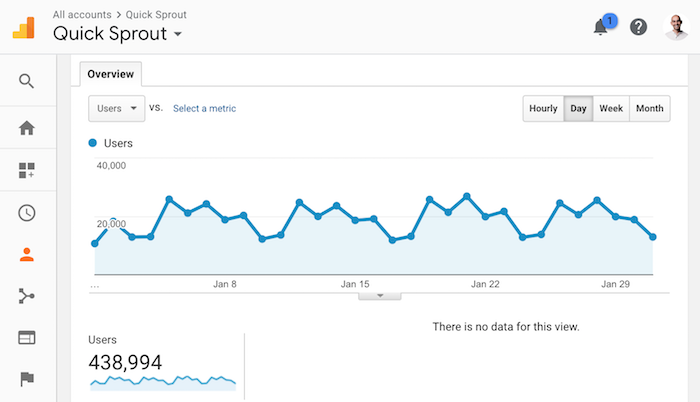Screen dimensions: 700x402
Task: Click the 438,994 users total
Action: (125, 362)
